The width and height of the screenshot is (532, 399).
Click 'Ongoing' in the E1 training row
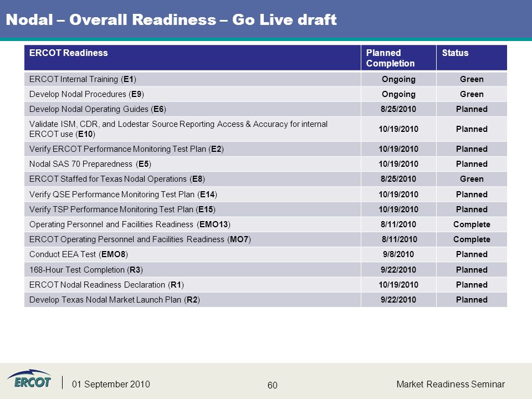click(398, 79)
